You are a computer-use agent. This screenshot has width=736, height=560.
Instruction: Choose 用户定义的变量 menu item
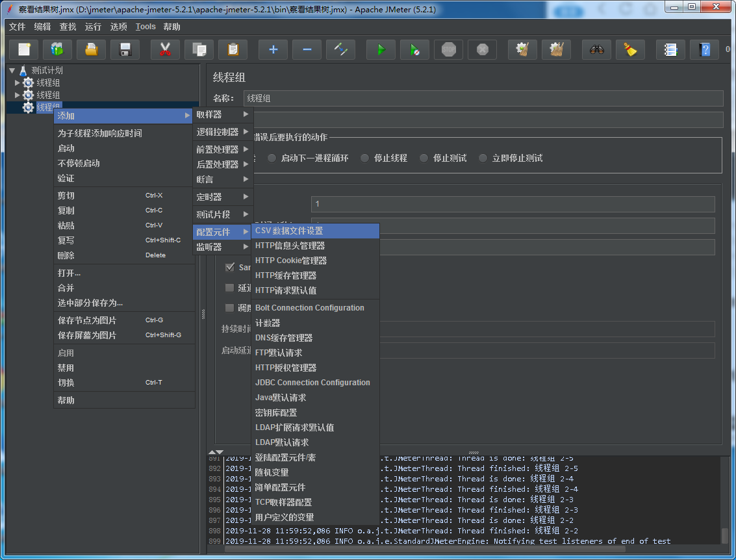click(316, 517)
